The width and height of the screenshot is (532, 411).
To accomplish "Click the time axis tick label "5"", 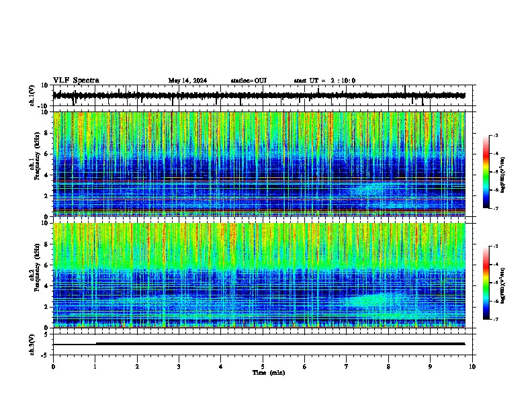I will pos(263,367).
